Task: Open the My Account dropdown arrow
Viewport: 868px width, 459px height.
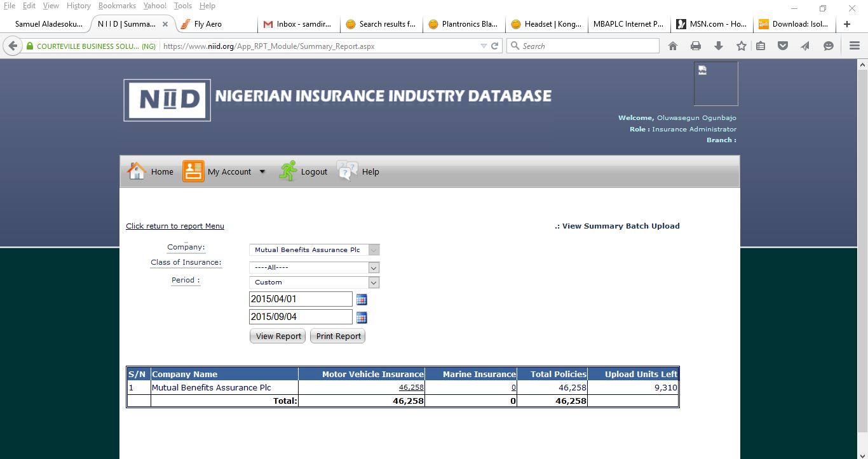Action: coord(262,171)
